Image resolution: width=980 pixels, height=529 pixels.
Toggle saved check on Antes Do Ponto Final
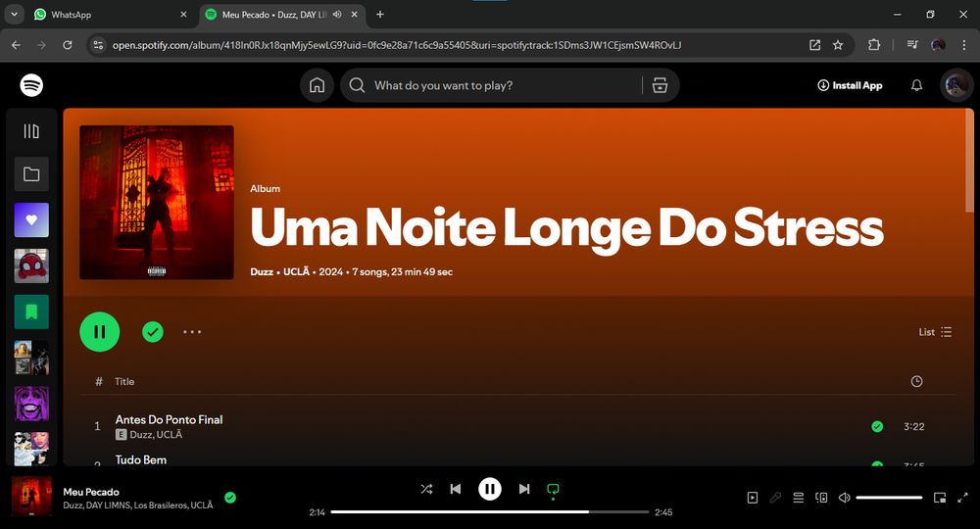coord(877,426)
